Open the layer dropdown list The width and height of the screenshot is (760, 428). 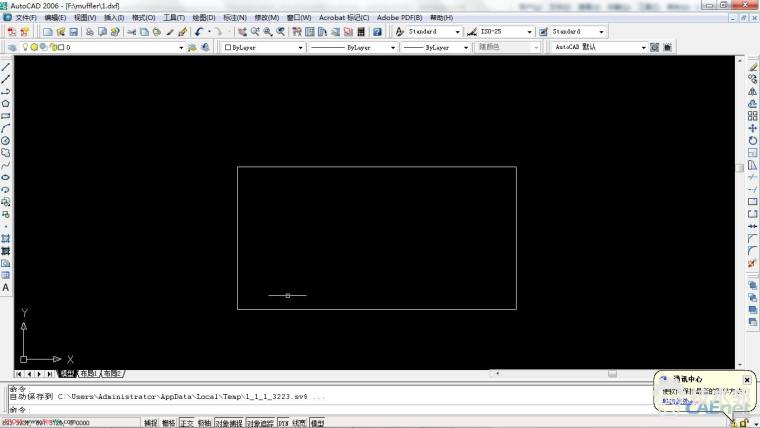point(180,47)
